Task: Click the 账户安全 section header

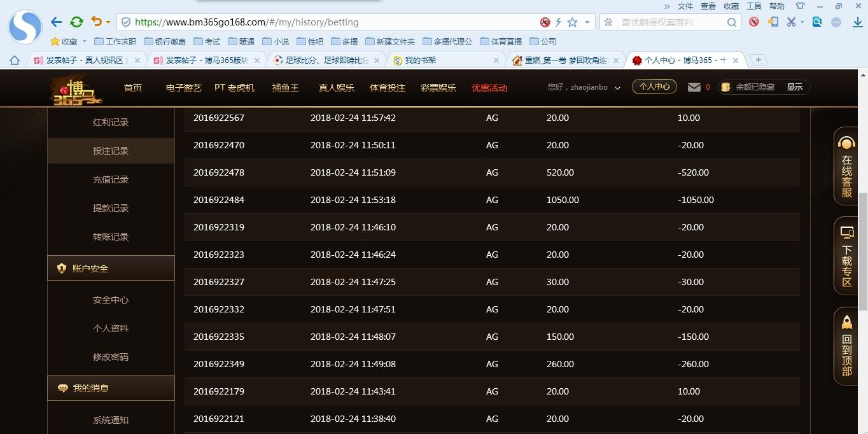Action: pos(111,268)
